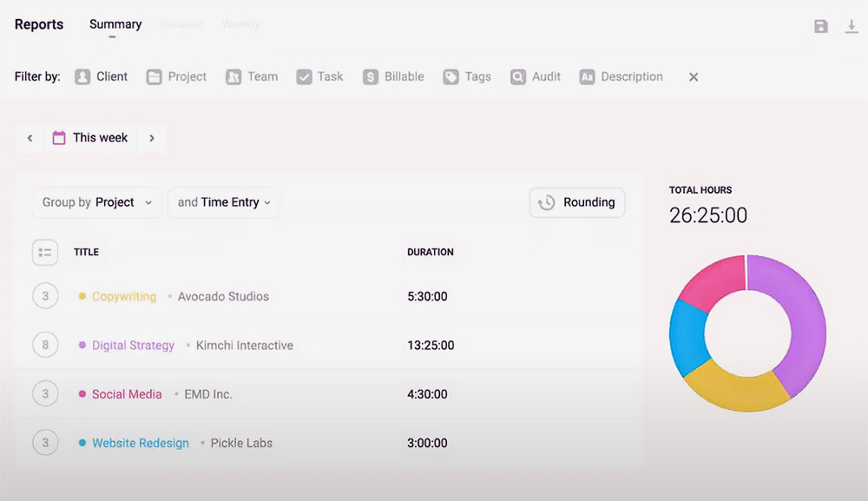The width and height of the screenshot is (868, 501).
Task: Switch to the Summary tab
Action: 115,24
